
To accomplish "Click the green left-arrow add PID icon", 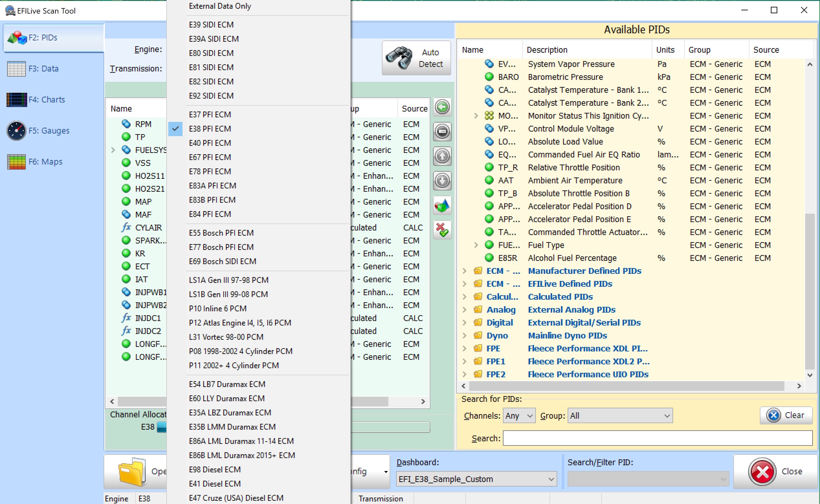I will pyautogui.click(x=442, y=107).
